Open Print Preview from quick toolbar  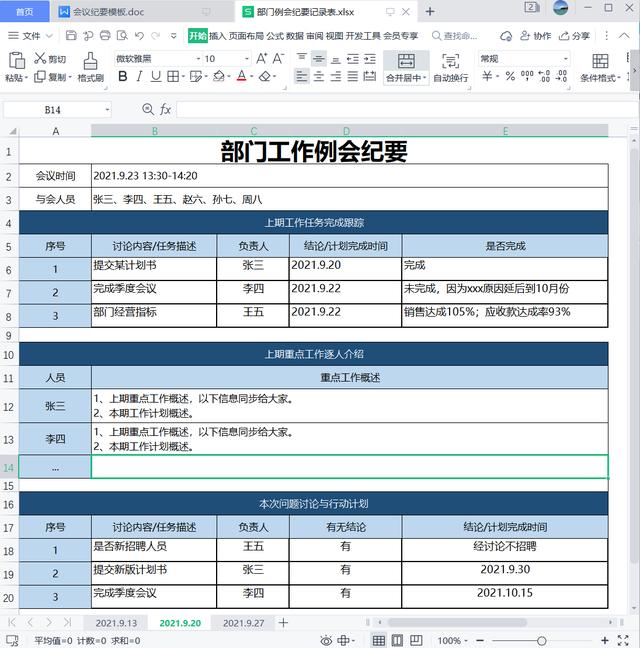(x=122, y=36)
